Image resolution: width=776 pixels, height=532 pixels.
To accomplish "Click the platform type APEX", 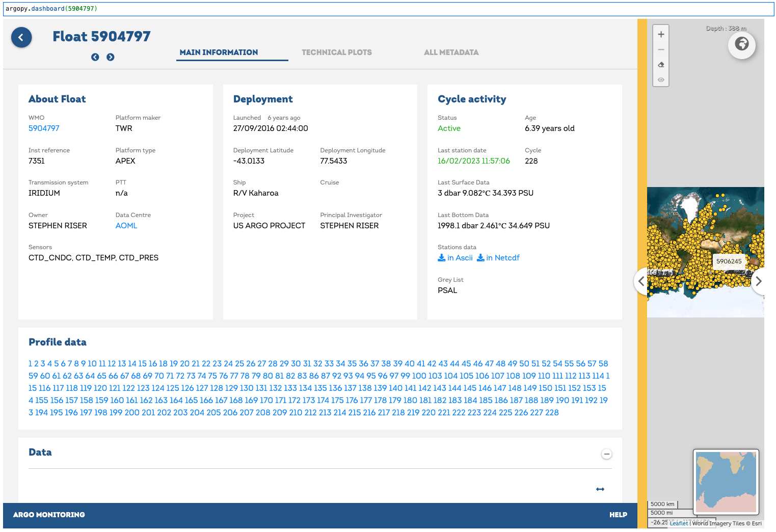I will (x=125, y=161).
